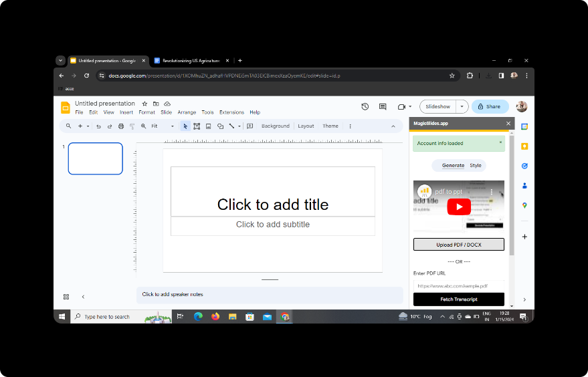Image resolution: width=588 pixels, height=377 pixels.
Task: Select slide 1 thumbnail
Action: coord(95,158)
